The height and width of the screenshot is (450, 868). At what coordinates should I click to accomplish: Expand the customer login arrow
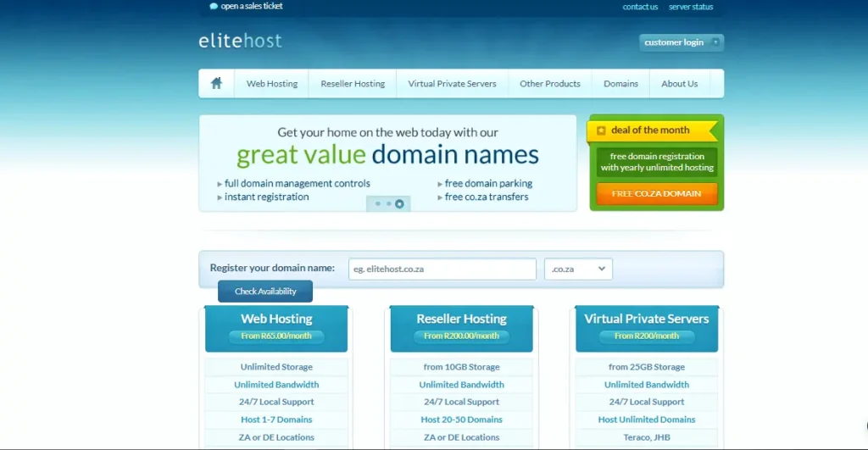click(715, 42)
